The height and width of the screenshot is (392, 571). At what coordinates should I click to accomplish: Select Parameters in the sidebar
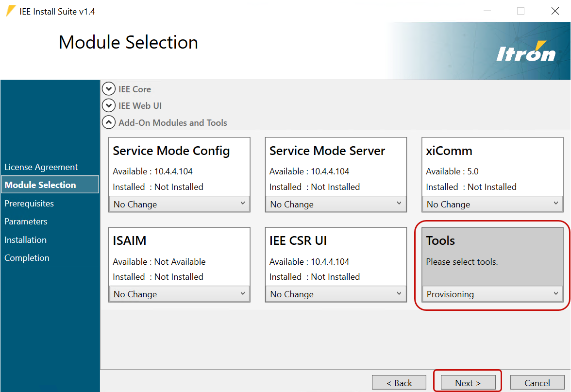[x=26, y=221]
